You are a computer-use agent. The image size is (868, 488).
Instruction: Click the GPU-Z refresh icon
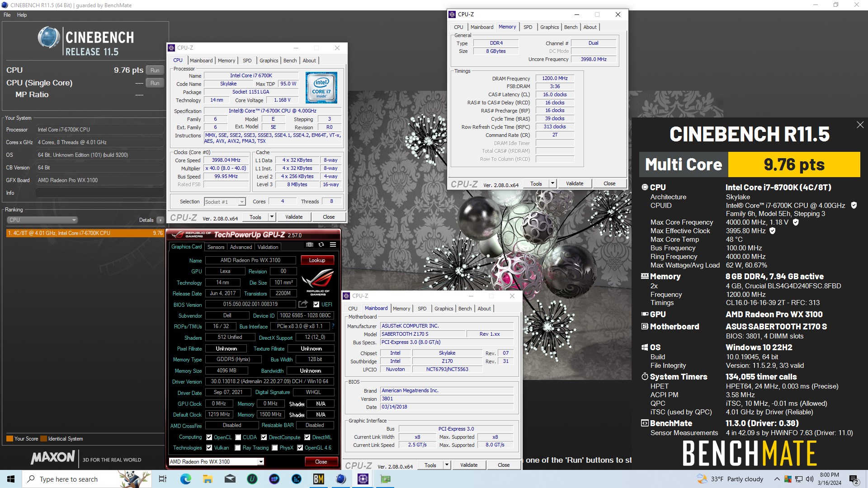click(x=321, y=244)
